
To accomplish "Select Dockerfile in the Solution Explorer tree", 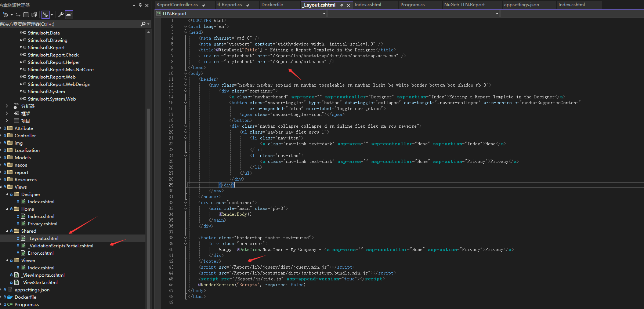I will point(25,297).
